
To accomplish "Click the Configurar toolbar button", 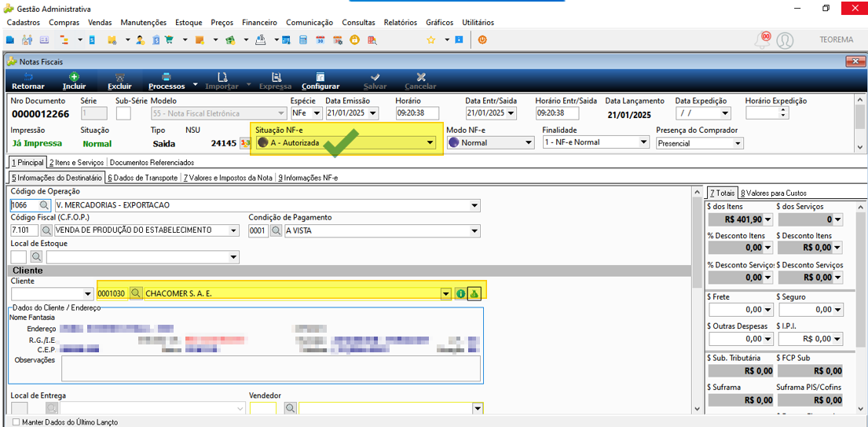I will click(320, 82).
